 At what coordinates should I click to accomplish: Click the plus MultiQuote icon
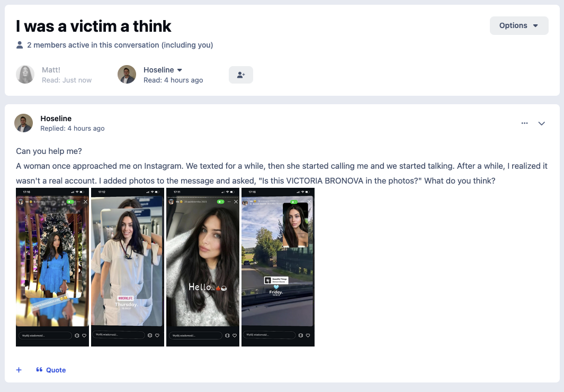pos(19,370)
